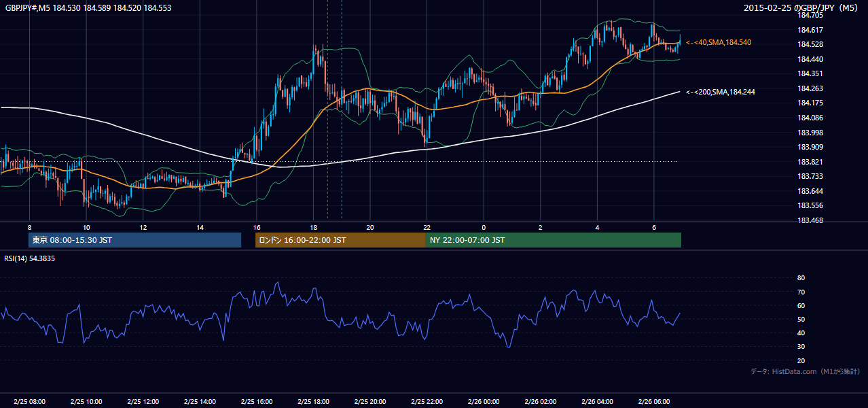Click price axis value 183.468
868x408 pixels.
[810, 220]
